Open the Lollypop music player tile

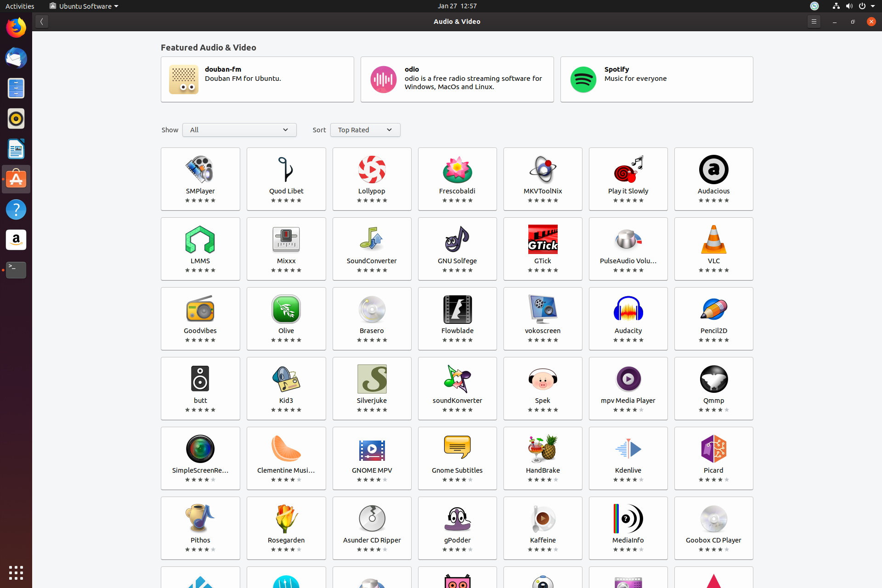tap(372, 179)
